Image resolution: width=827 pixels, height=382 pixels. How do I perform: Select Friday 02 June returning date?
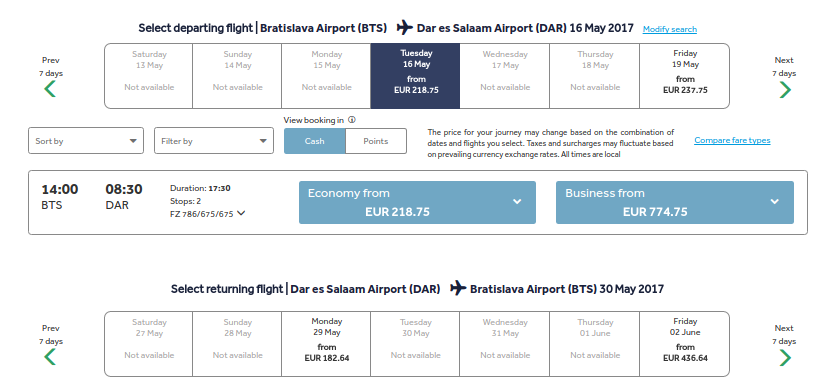(x=685, y=343)
